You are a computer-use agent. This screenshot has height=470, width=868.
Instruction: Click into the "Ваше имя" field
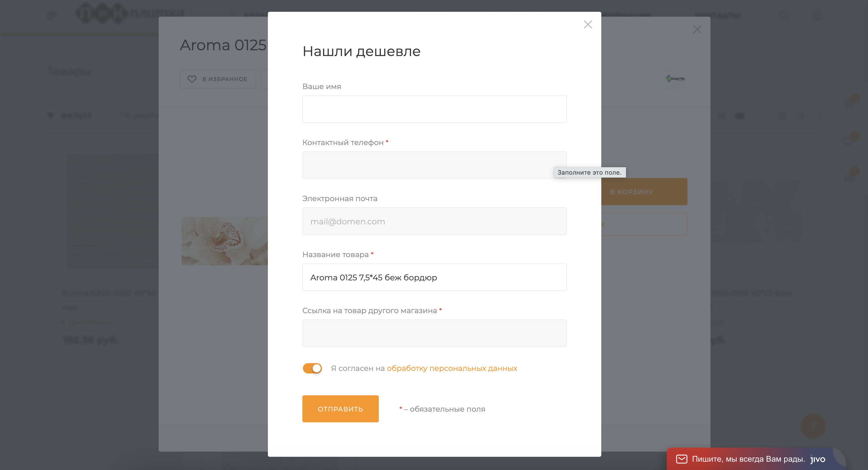tap(434, 109)
